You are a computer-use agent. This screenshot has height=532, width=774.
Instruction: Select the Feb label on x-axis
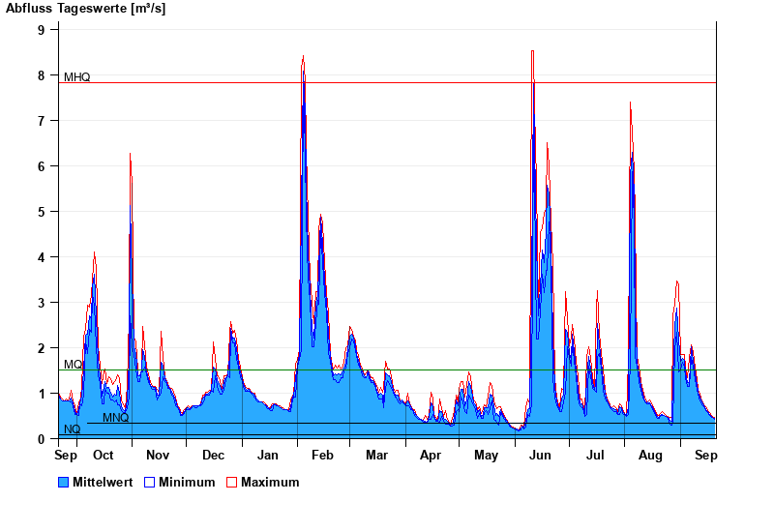(x=322, y=455)
